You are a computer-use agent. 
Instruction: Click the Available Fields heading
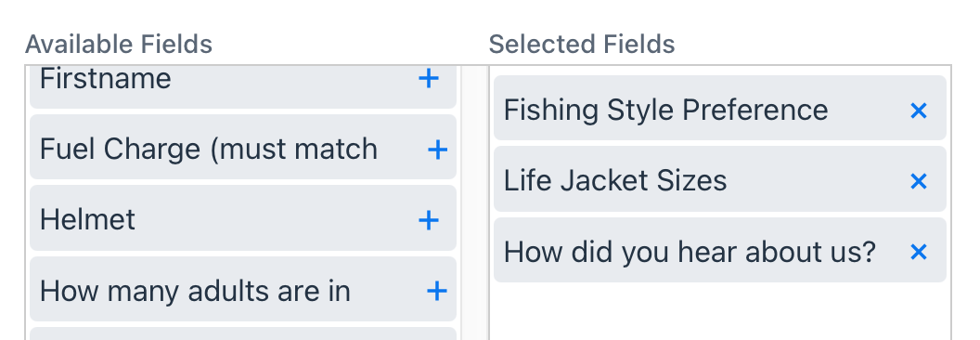(x=119, y=45)
